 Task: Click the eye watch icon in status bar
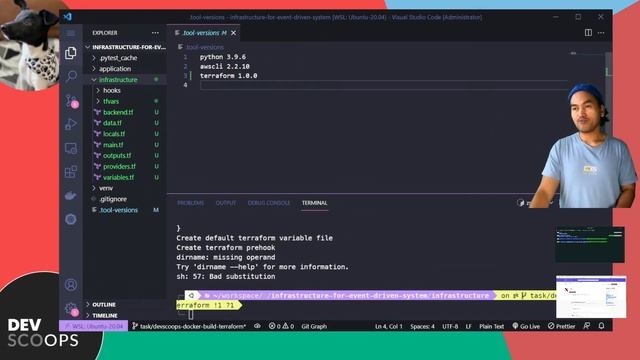pos(257,326)
